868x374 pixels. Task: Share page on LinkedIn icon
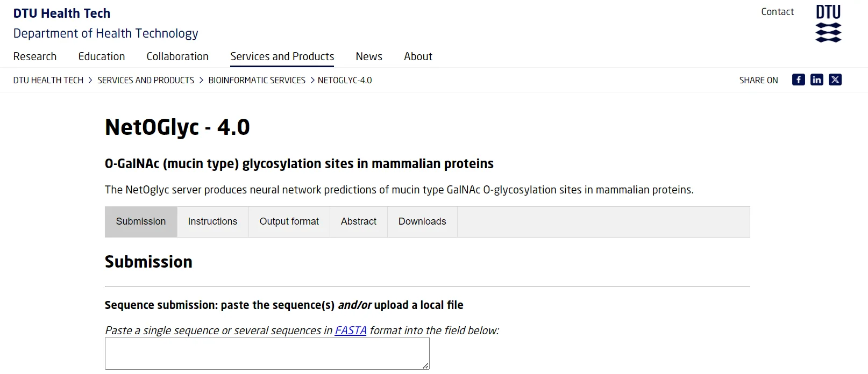[x=816, y=80]
